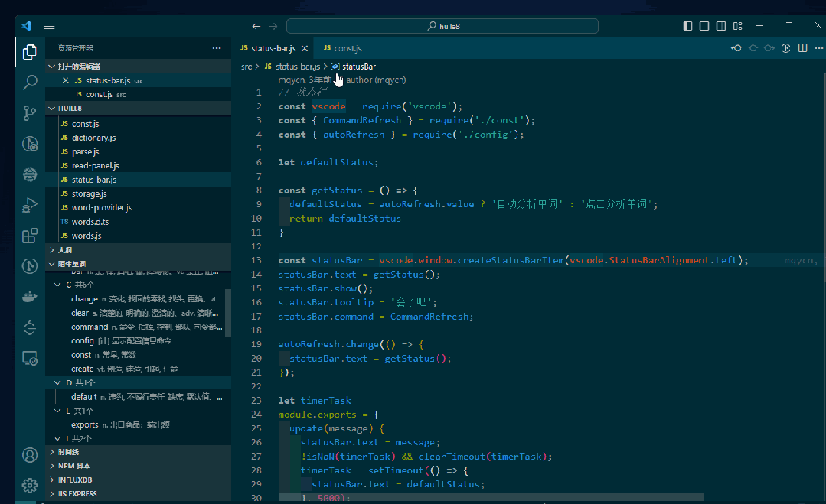This screenshot has height=504, width=826.
Task: Toggle the bottom panel visibility
Action: point(704,26)
